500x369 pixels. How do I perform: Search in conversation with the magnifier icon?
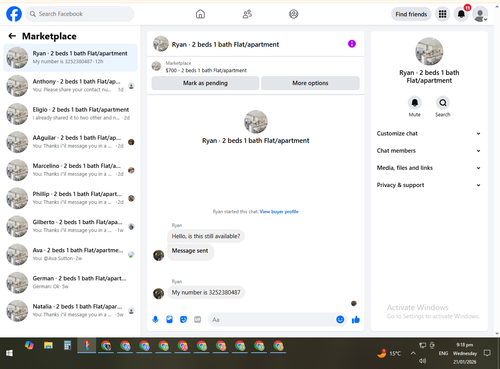[x=443, y=103]
